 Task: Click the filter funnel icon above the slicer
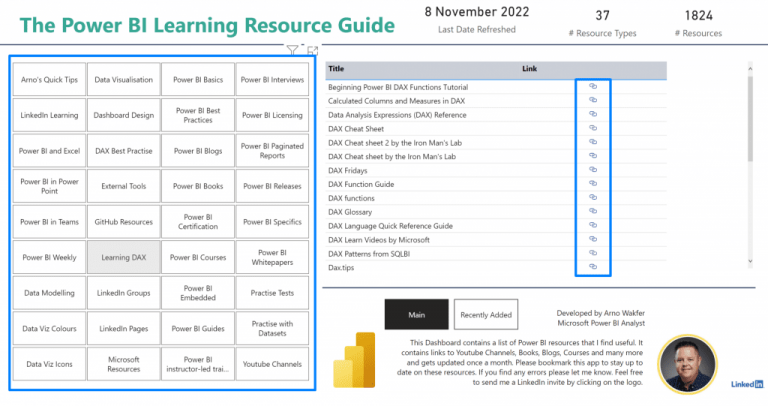292,50
